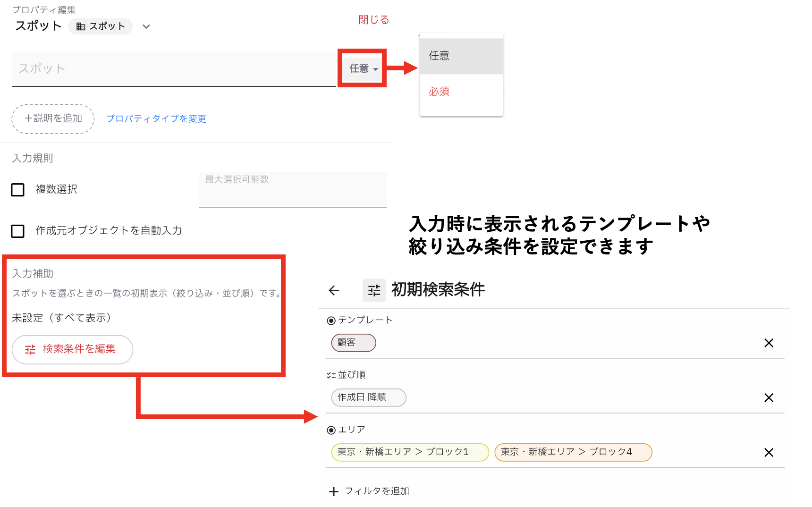
Task: Click the プロパティ編集 header text
Action: [44, 10]
